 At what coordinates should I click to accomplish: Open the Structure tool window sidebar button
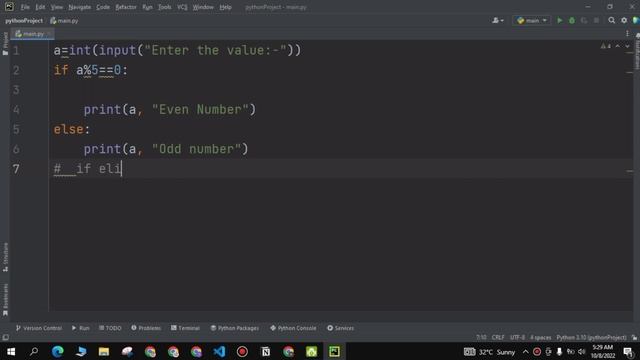[x=5, y=257]
